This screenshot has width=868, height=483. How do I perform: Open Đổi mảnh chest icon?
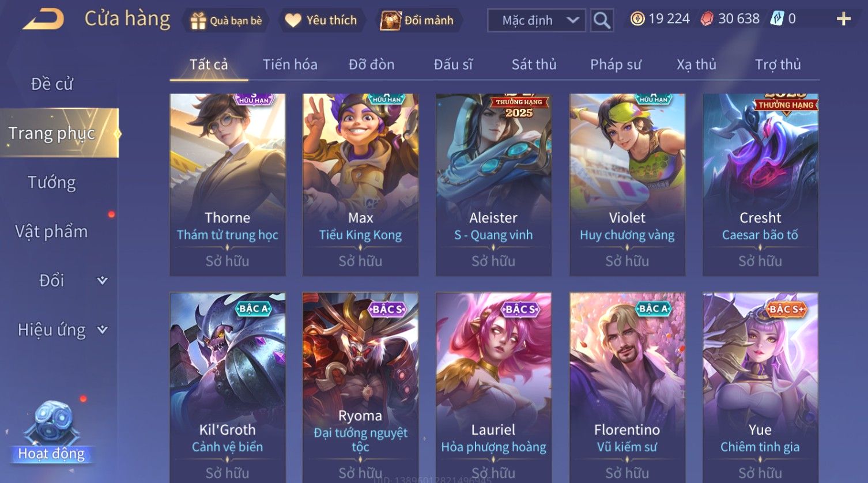pyautogui.click(x=390, y=21)
